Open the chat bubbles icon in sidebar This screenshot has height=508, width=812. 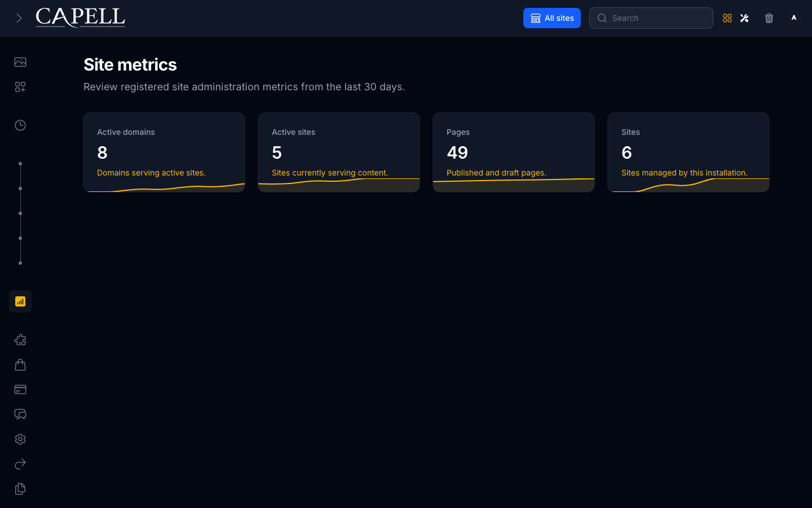pos(20,414)
